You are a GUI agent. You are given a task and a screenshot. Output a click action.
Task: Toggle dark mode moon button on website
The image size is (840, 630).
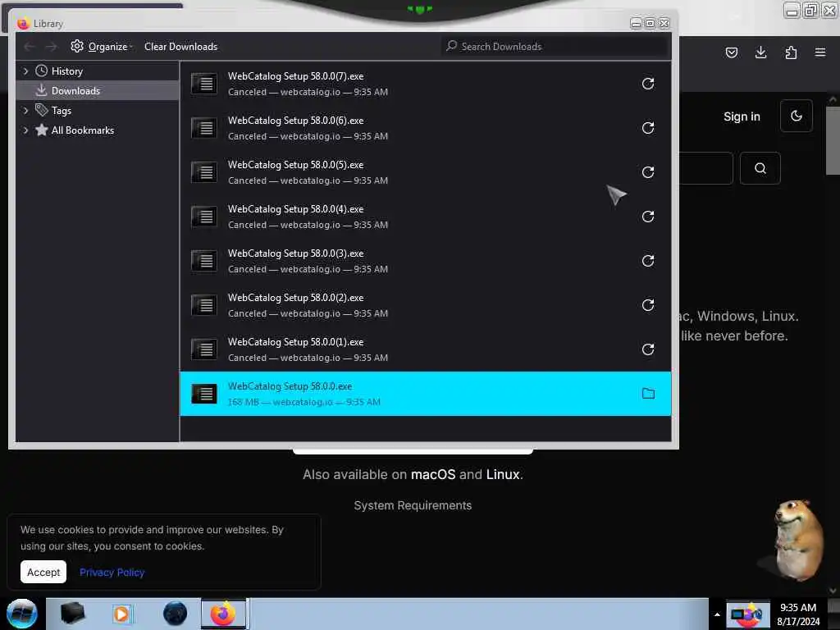(796, 116)
